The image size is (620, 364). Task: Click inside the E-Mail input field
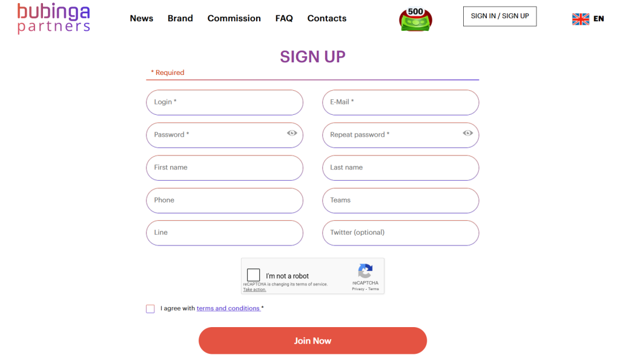click(400, 102)
